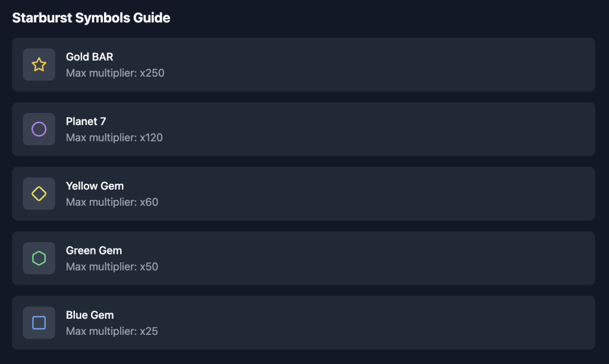This screenshot has width=609, height=364.
Task: Click the Max multiplier x60 text
Action: [112, 202]
